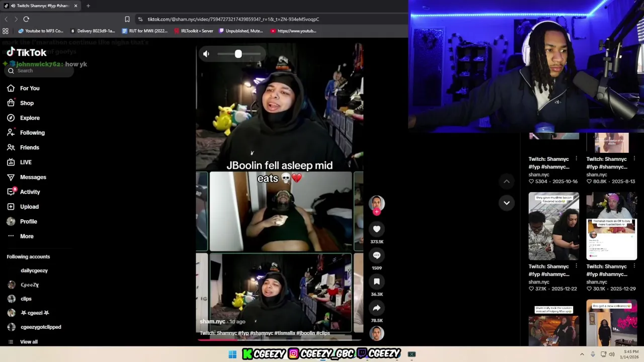
Task: Open Youtube to MP3 Co... bookmark
Action: [x=41, y=31]
